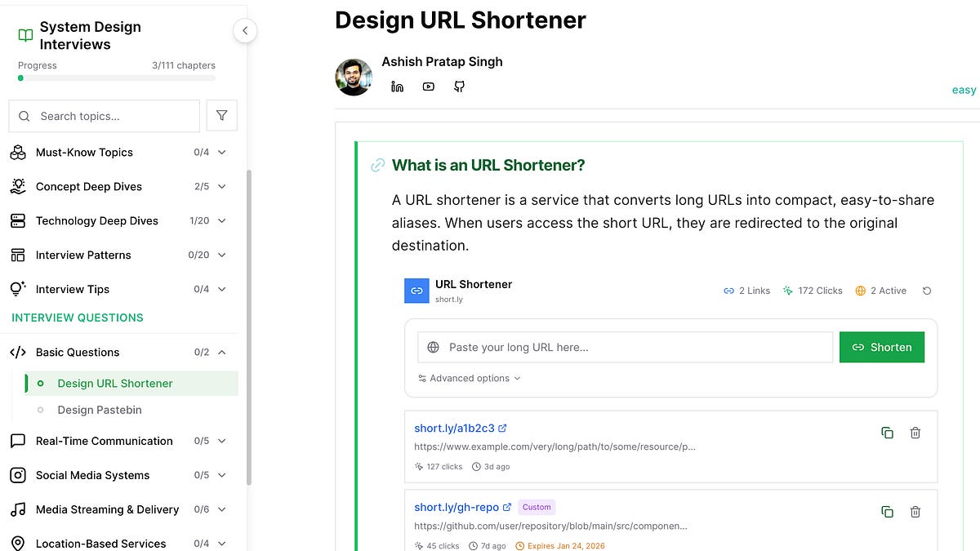
Task: Open the author's LinkedIn icon
Action: click(398, 87)
